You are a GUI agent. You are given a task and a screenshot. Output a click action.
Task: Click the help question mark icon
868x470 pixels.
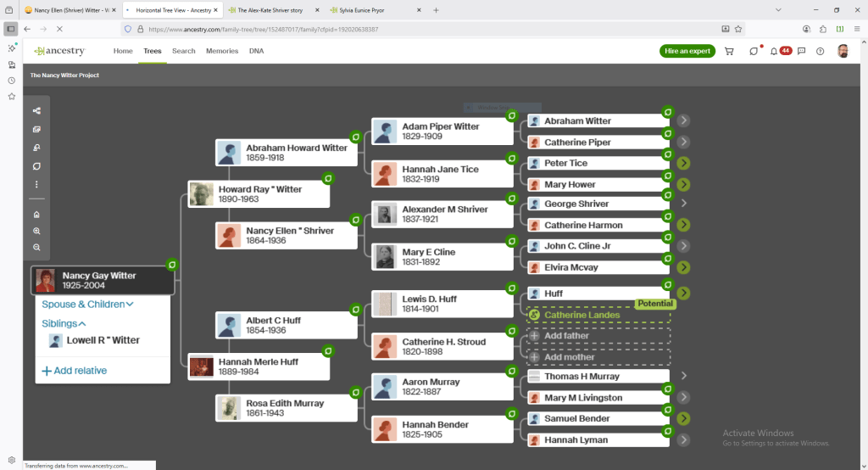tap(820, 51)
